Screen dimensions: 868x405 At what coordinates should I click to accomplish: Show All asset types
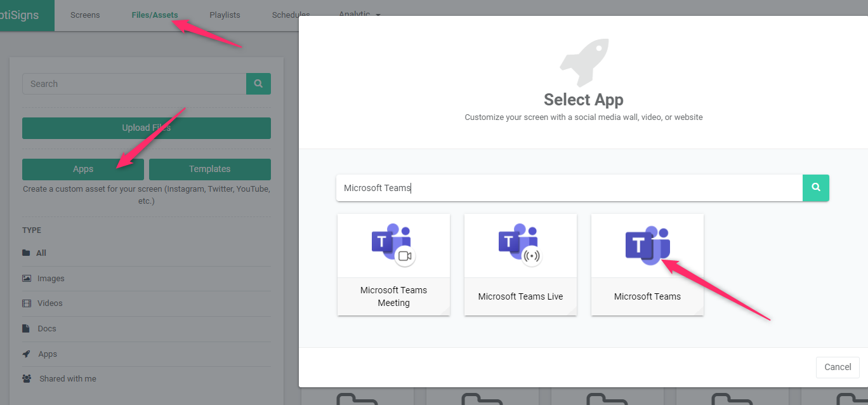coord(41,253)
